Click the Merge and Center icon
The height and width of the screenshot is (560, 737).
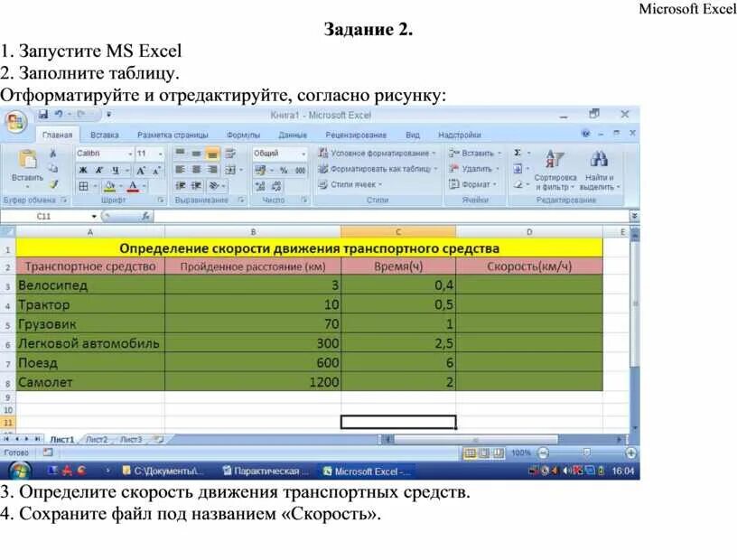(x=230, y=169)
